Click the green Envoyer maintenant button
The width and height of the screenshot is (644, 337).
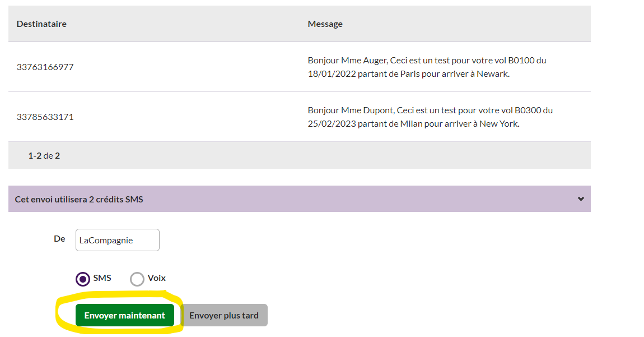124,315
